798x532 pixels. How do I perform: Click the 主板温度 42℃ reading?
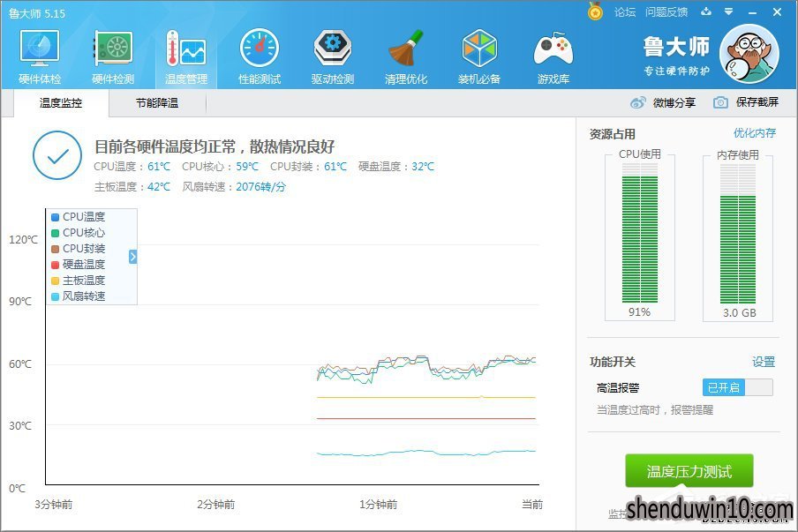pos(132,187)
